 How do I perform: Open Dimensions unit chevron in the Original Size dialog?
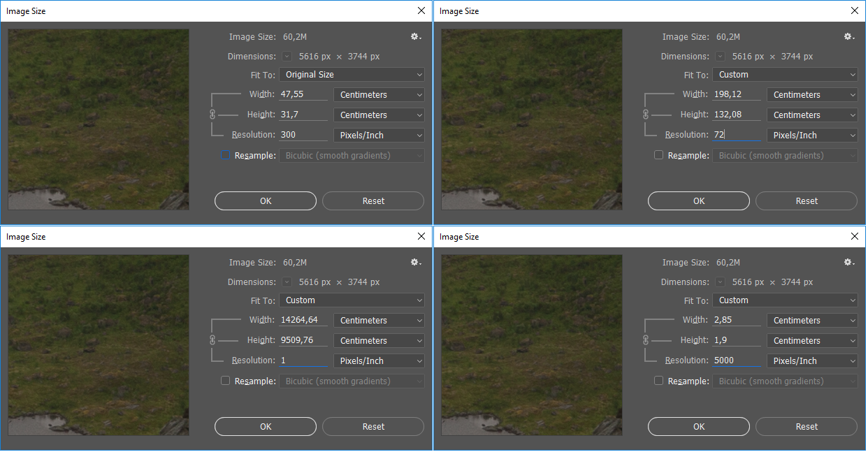(287, 57)
